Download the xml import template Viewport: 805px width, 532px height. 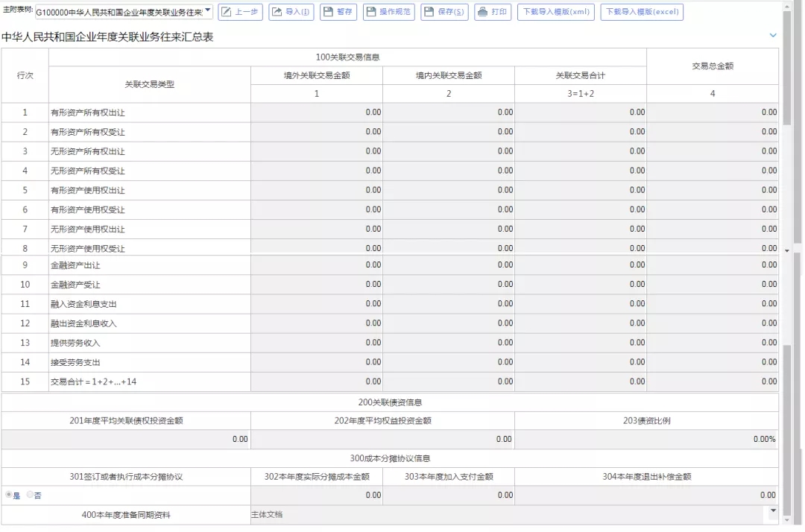(555, 12)
